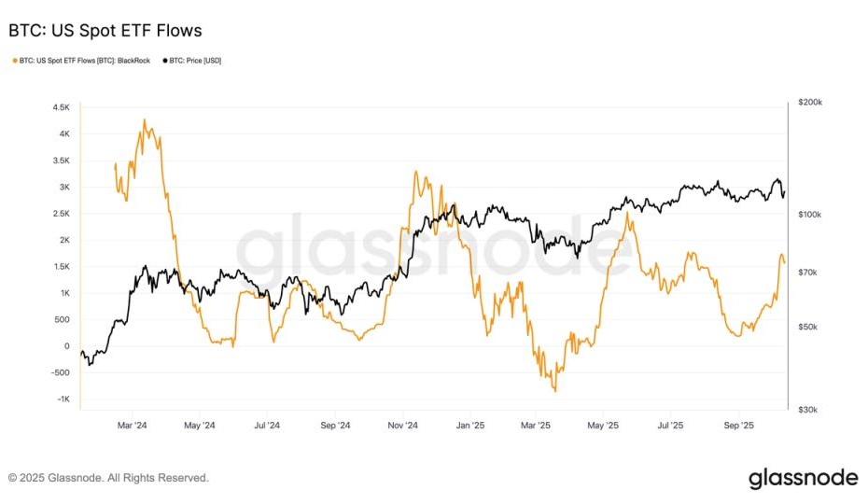Click the 0 value on left axis
The height and width of the screenshot is (504, 868).
pos(67,346)
